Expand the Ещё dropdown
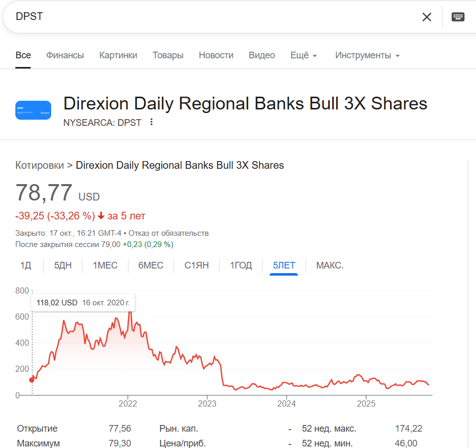 304,55
